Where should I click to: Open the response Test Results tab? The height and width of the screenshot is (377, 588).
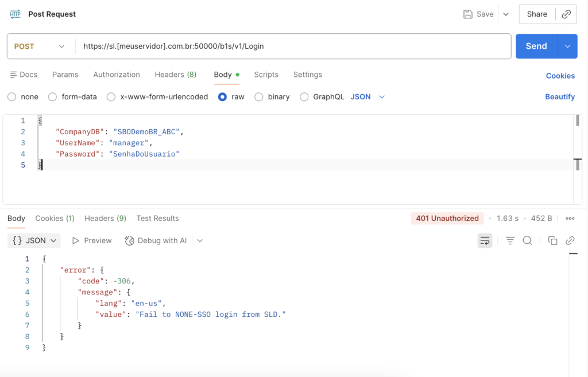coord(157,219)
